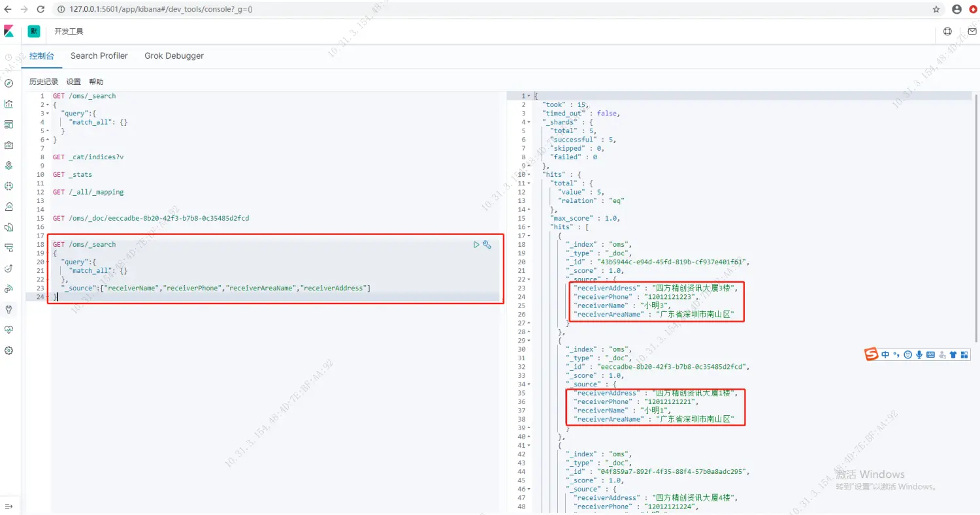
Task: Switch to the Search Profiler tab
Action: coord(99,56)
